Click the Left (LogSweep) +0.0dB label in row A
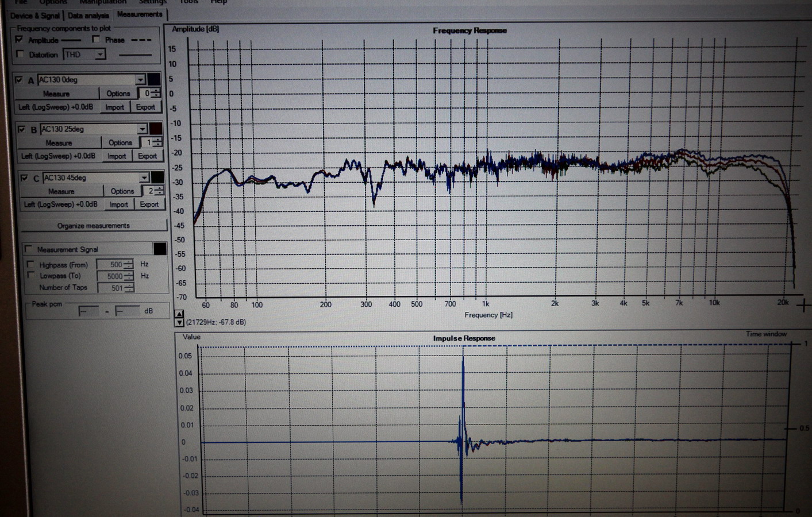812x517 pixels. click(x=56, y=107)
